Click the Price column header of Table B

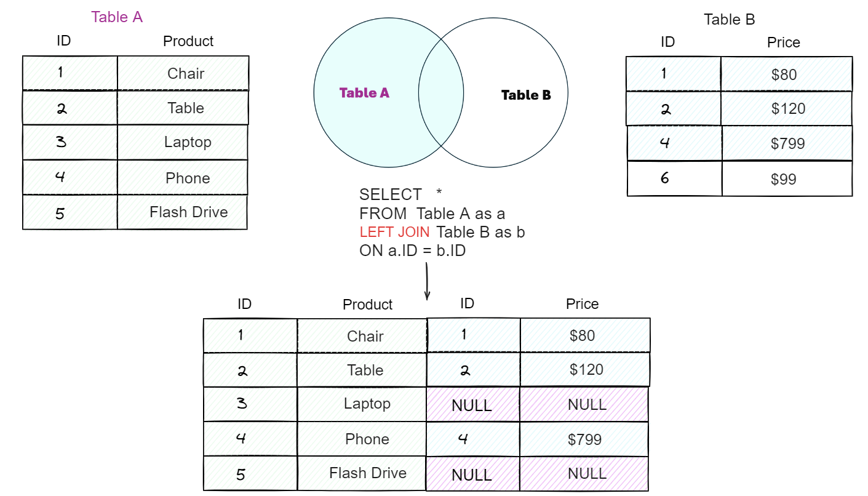[x=783, y=43]
